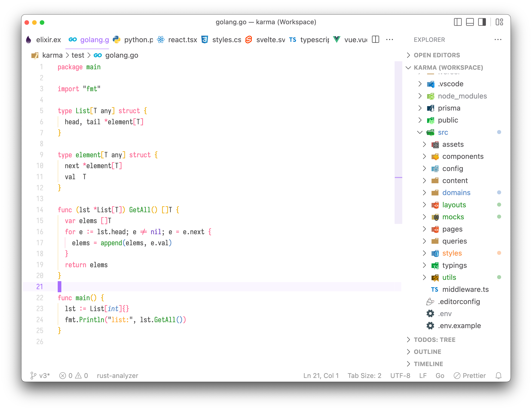
Task: Open middleware.ts in the file tree
Action: (465, 289)
